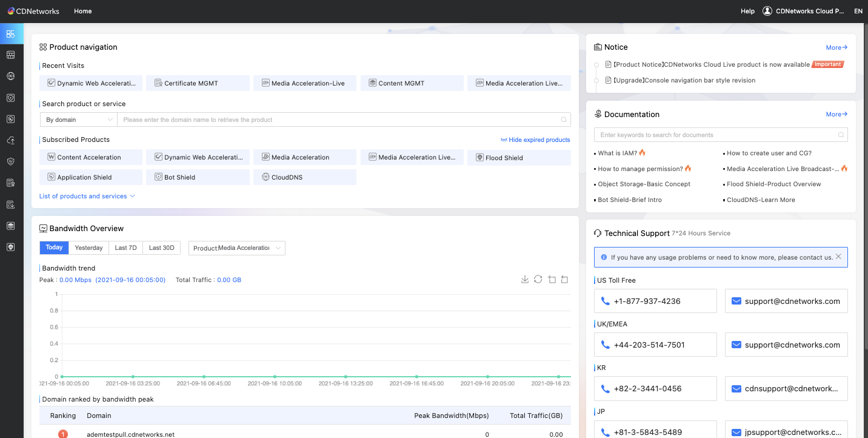Open the Cloud Live product notice

coord(711,64)
